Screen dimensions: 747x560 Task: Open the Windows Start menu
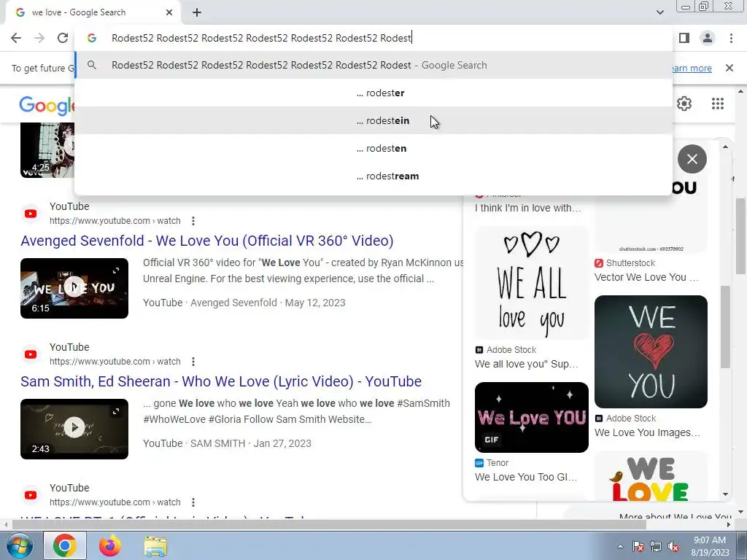point(18,545)
